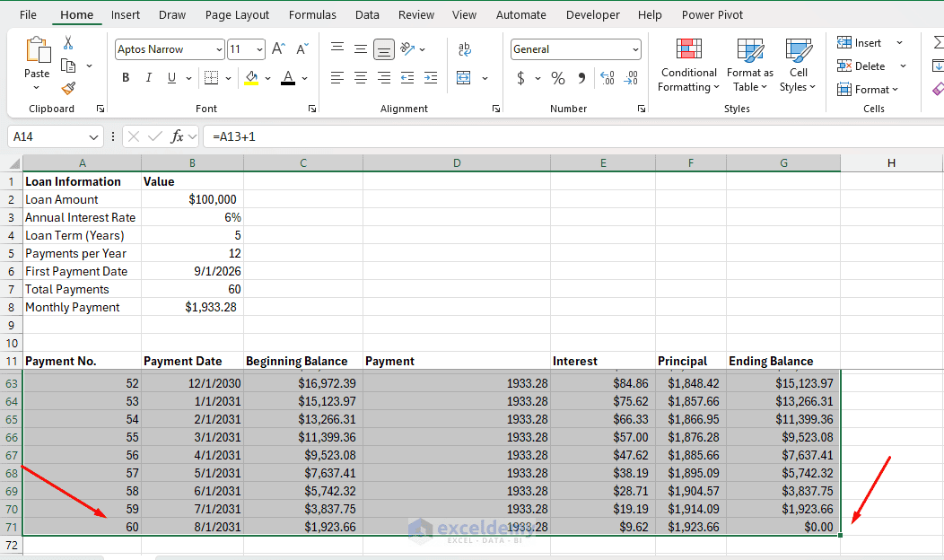Open Conditional Formatting menu
Image resolution: width=944 pixels, height=560 pixels.
pyautogui.click(x=689, y=65)
